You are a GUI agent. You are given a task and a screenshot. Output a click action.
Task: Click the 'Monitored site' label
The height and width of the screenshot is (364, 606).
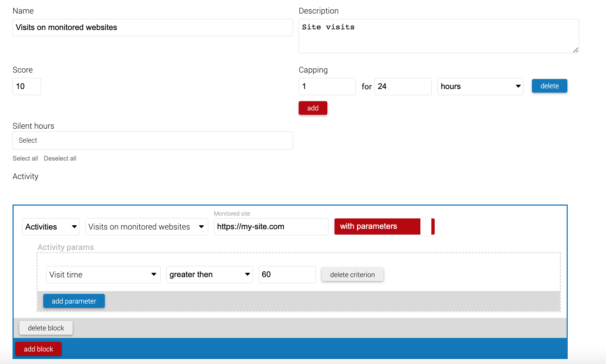[x=232, y=213]
